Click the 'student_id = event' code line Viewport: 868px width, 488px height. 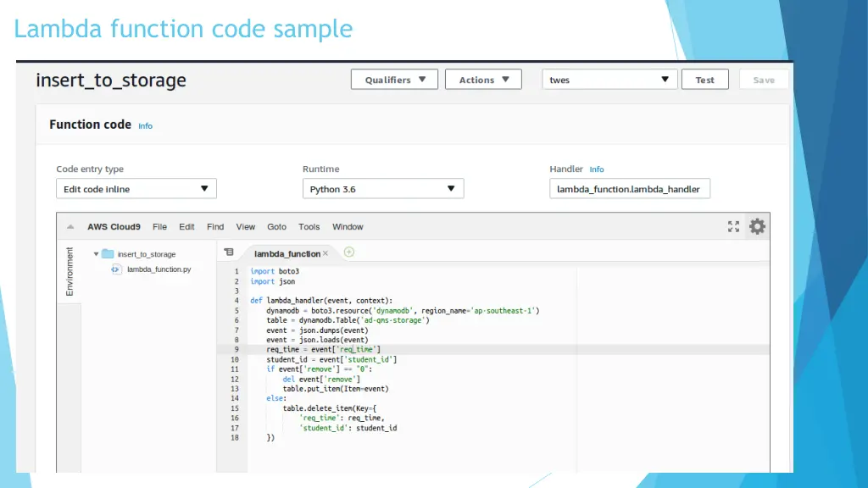tap(331, 359)
